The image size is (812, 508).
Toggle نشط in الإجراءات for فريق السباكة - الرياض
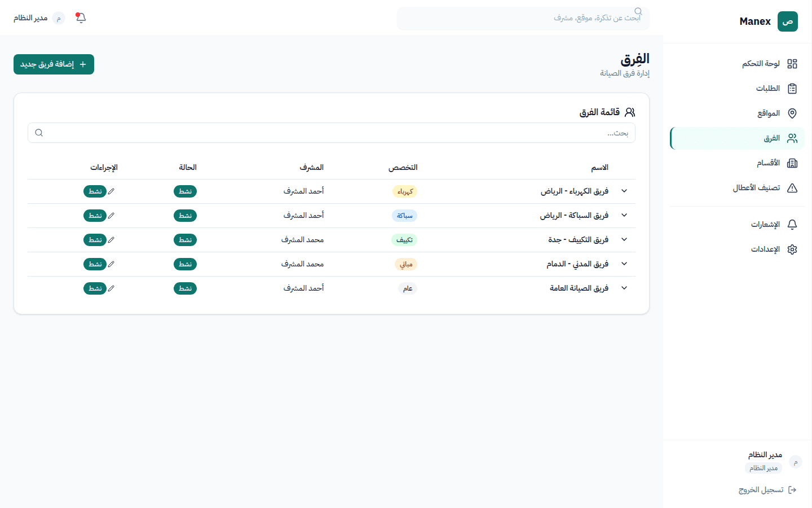[x=95, y=216]
